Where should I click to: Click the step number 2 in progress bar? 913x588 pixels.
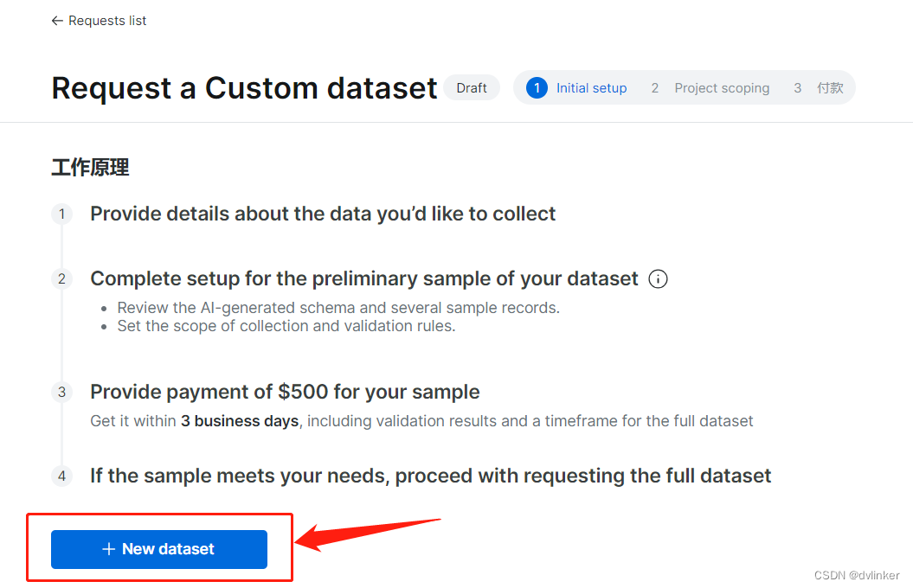click(655, 88)
